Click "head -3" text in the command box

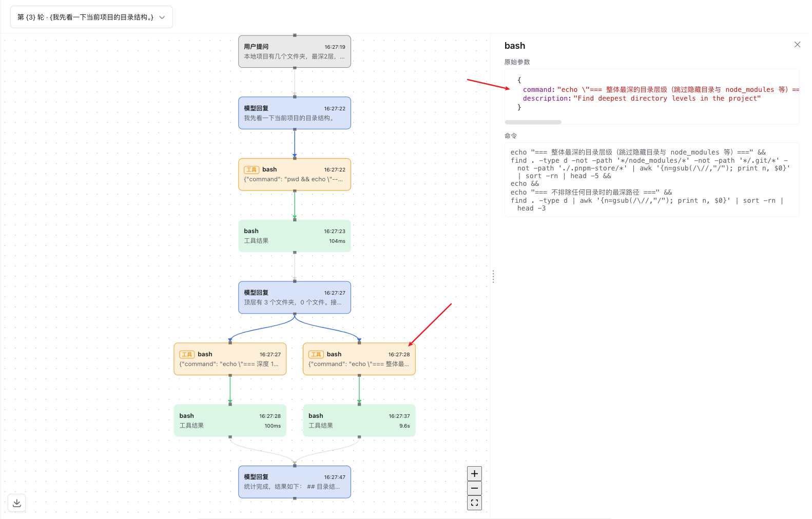[531, 208]
